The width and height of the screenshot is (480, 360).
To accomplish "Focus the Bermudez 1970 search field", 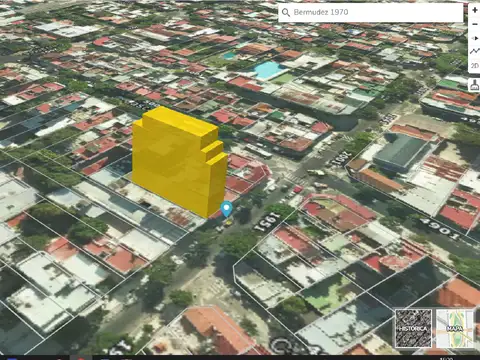I will coord(371,13).
